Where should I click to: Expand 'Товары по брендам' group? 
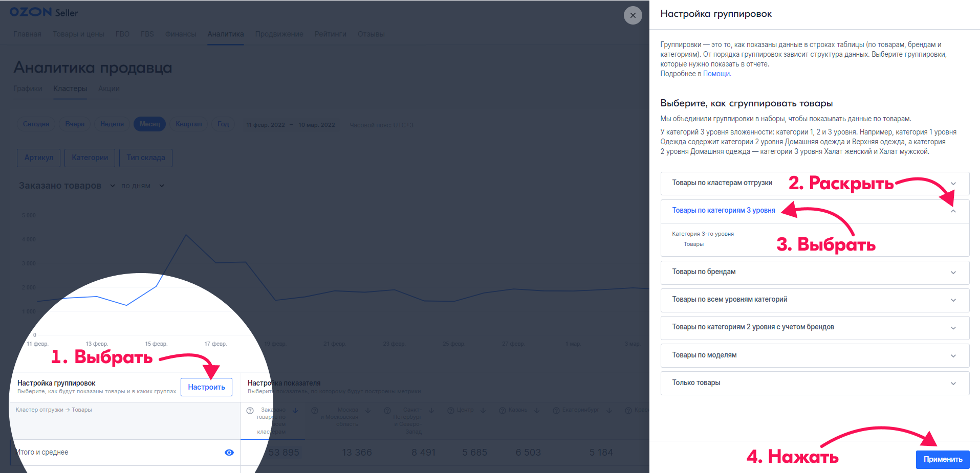pyautogui.click(x=953, y=273)
